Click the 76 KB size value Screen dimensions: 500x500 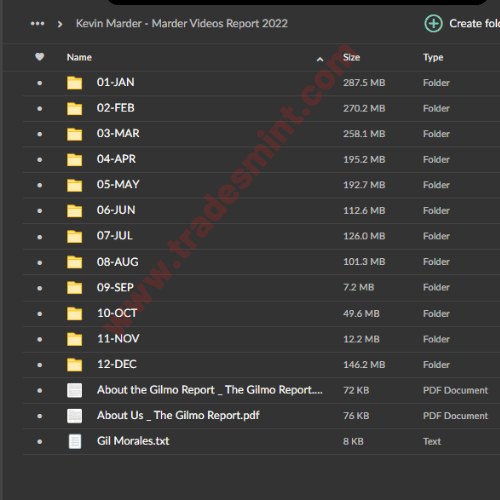356,416
